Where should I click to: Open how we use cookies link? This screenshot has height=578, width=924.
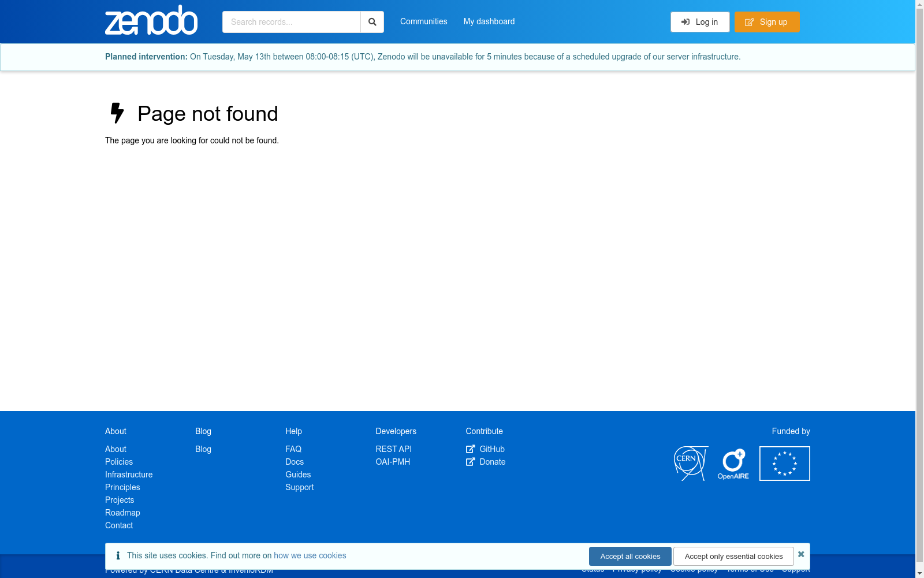(310, 555)
